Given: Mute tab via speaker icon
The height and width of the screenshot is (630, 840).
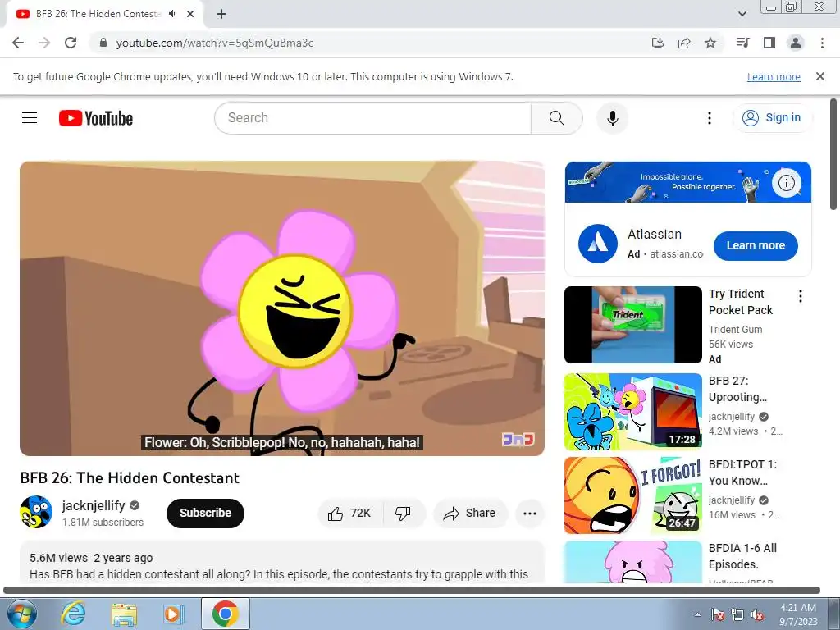Looking at the screenshot, I should click(x=172, y=14).
